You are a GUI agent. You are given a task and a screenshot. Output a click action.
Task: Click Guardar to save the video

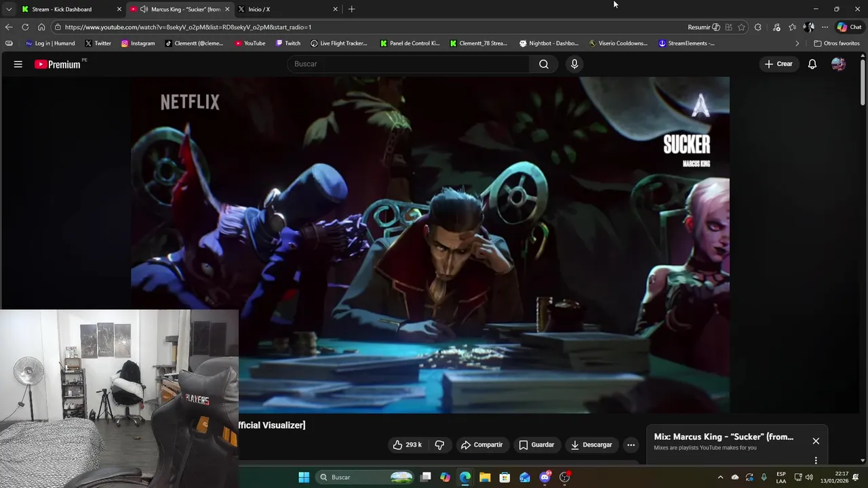[536, 445]
